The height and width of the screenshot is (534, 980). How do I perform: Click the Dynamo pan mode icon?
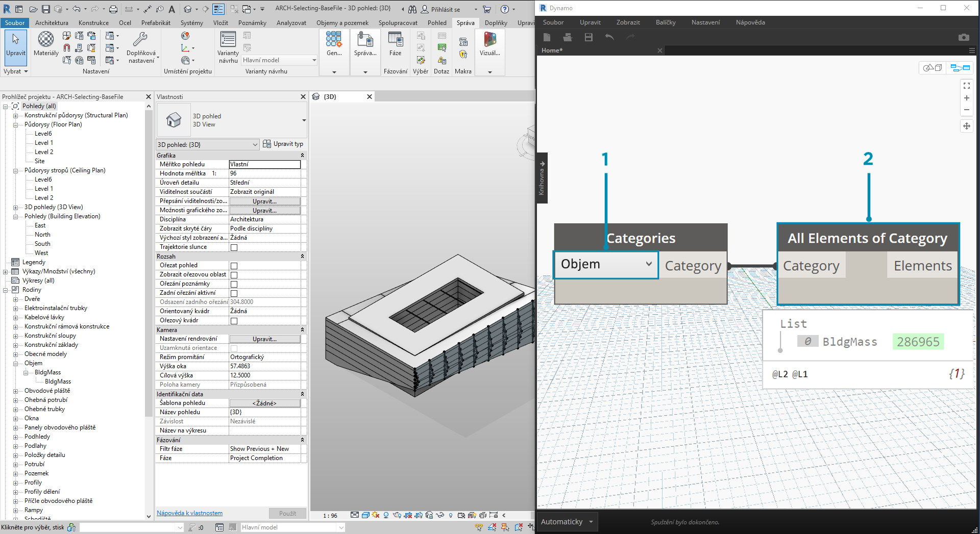(967, 126)
